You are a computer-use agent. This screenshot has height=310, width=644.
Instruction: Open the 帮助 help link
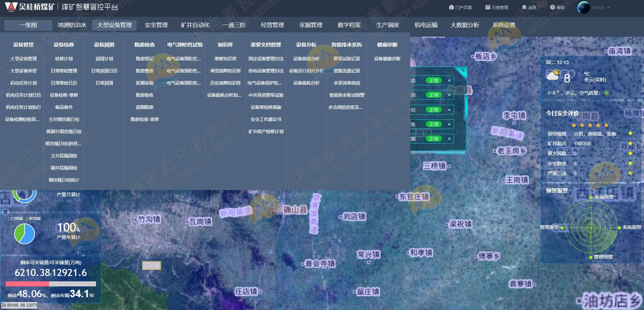(x=557, y=7)
